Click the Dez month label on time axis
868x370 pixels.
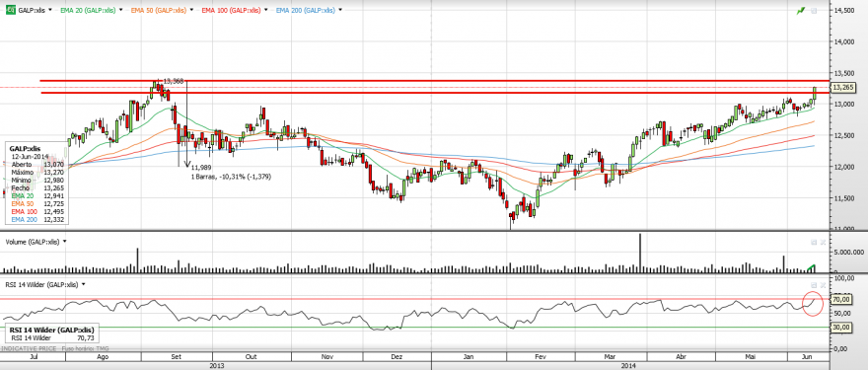click(397, 357)
